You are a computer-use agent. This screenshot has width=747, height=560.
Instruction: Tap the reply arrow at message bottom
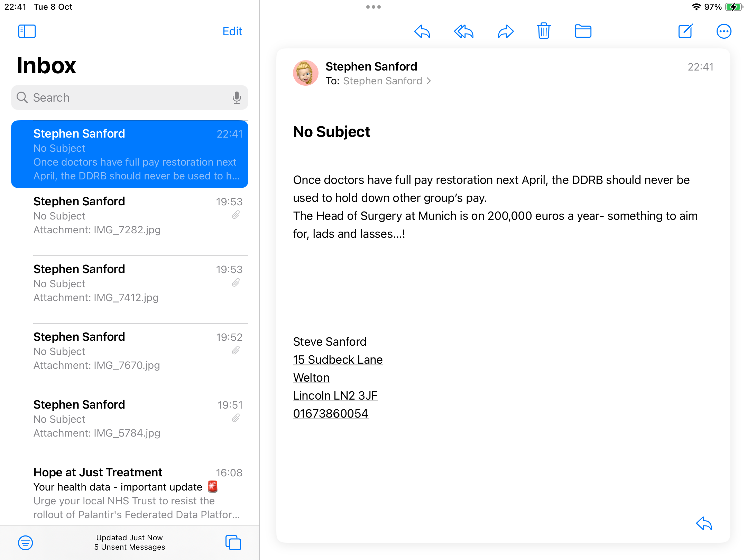704,523
